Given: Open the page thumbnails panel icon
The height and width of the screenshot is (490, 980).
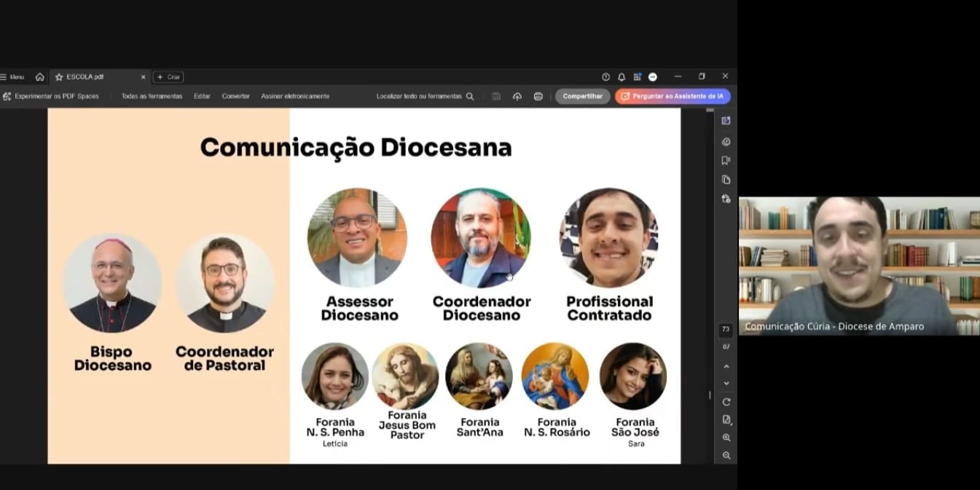Looking at the screenshot, I should tap(726, 180).
